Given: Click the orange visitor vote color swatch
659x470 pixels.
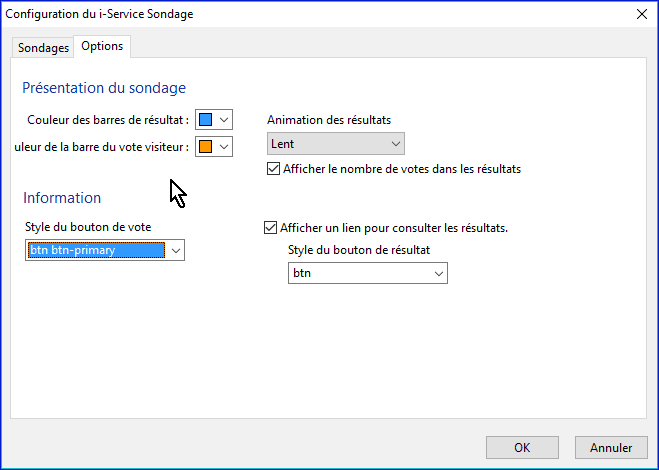Looking at the screenshot, I should pyautogui.click(x=206, y=147).
